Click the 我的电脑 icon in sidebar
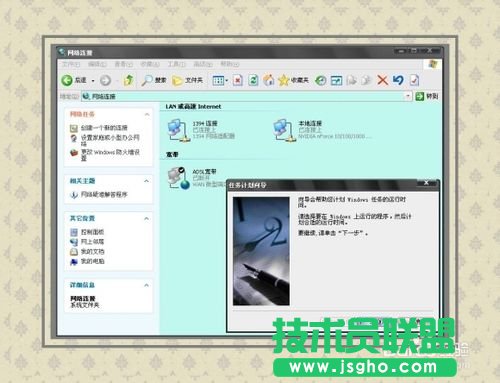500x383 pixels. (x=74, y=262)
